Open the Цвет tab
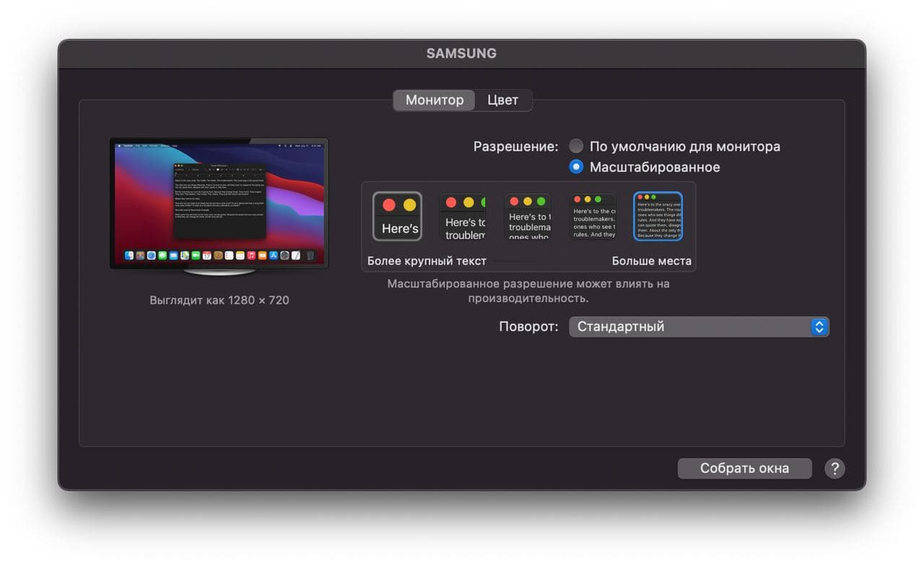This screenshot has height=567, width=924. [502, 100]
